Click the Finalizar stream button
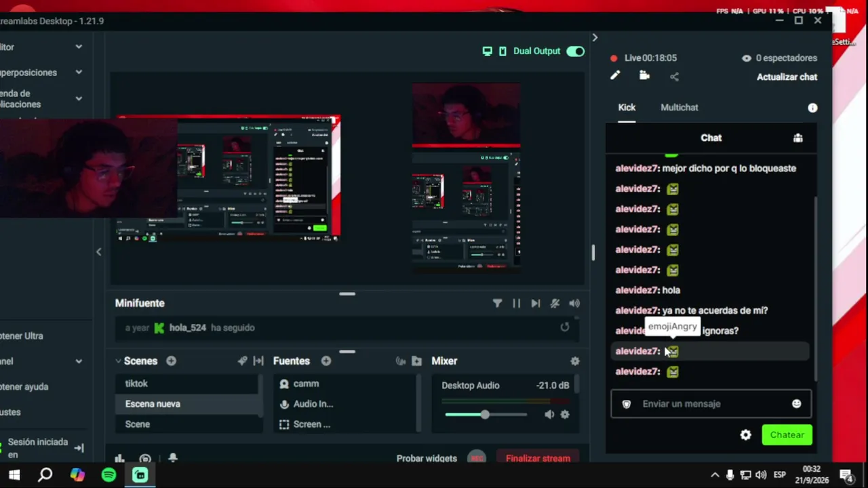The height and width of the screenshot is (488, 868). coord(538,458)
